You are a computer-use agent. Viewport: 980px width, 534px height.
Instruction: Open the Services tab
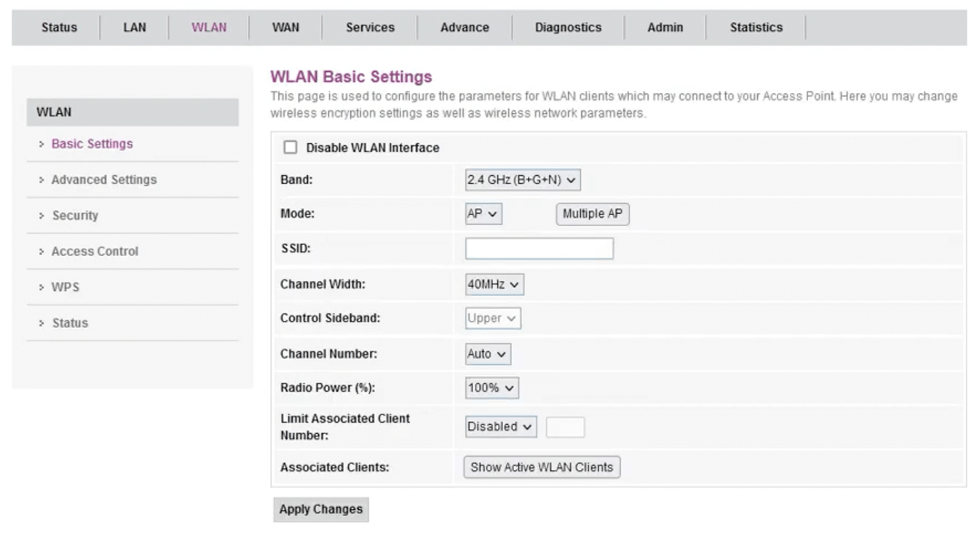pyautogui.click(x=370, y=27)
